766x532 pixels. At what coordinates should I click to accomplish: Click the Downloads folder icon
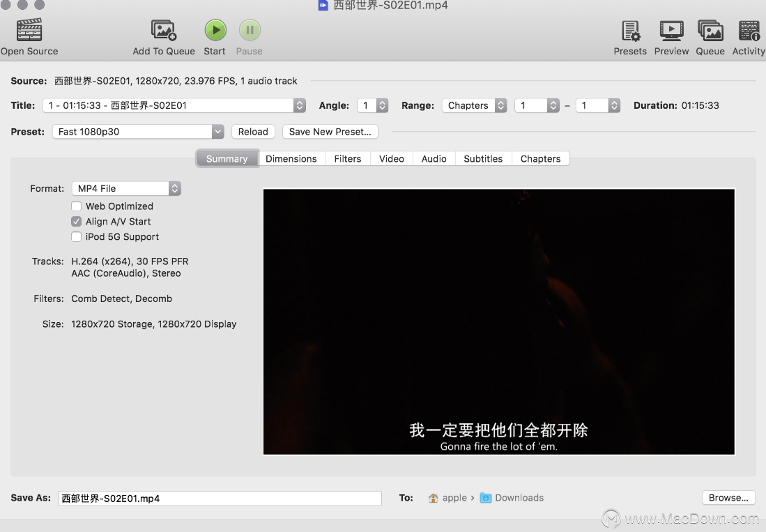486,498
